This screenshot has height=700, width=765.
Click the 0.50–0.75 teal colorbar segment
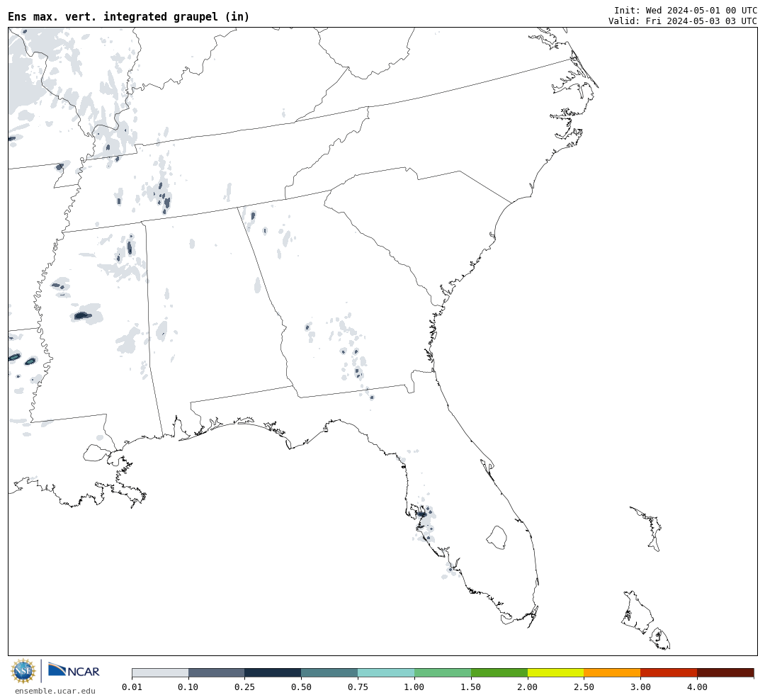pyautogui.click(x=329, y=673)
